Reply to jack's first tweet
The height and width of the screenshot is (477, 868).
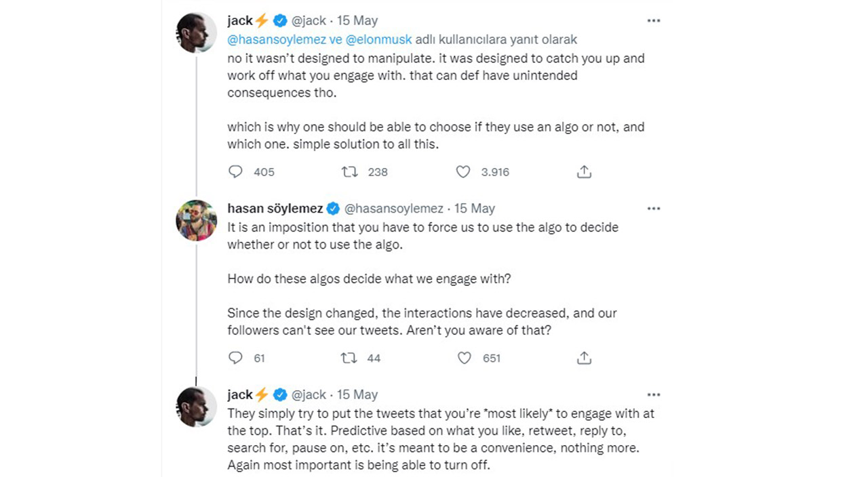point(236,172)
